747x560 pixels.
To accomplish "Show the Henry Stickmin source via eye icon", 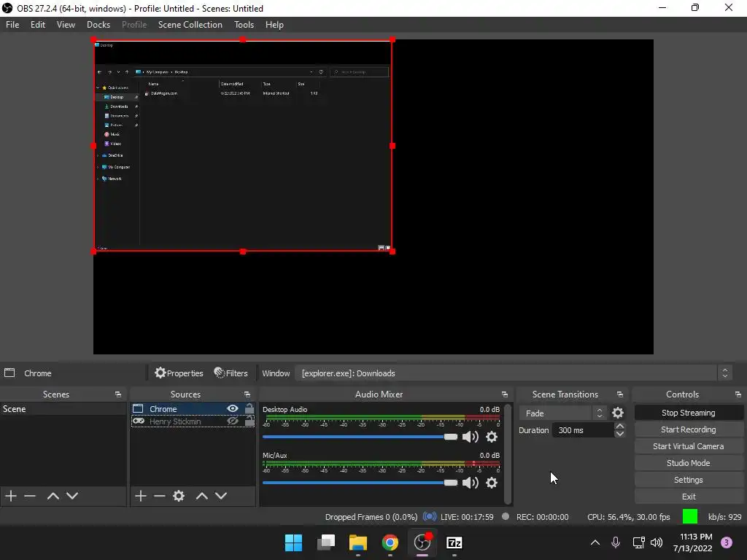I will tap(233, 421).
